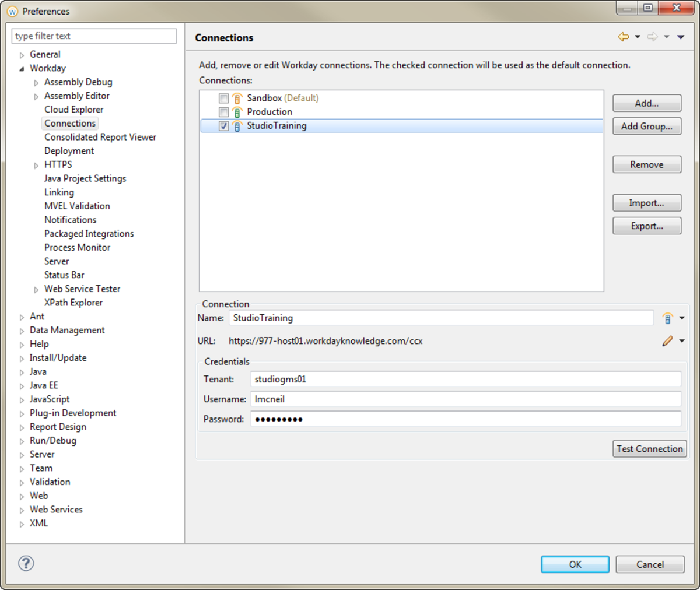This screenshot has height=590, width=700.
Task: Open Plug-in Development preferences
Action: pos(73,413)
